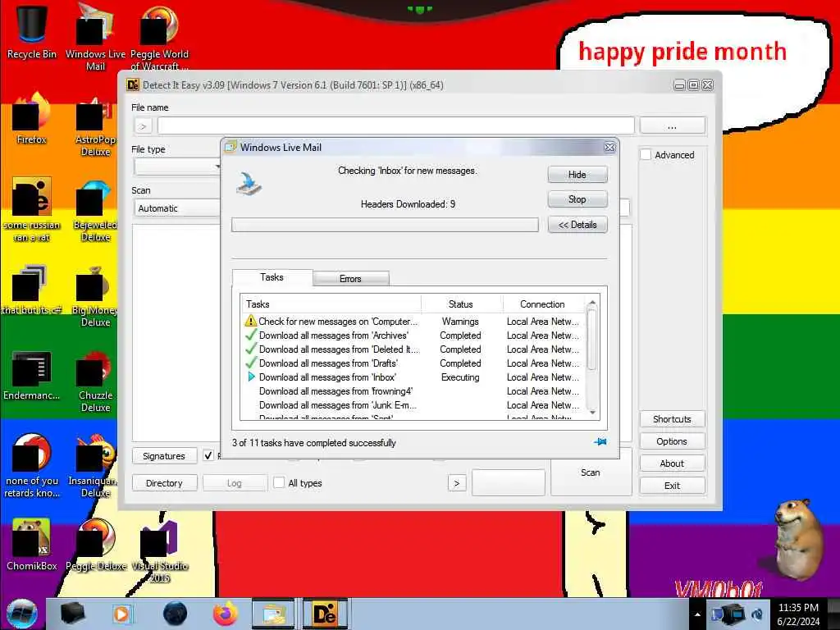Open Options in Detect It Easy
Screen dimensions: 840x630
(673, 441)
